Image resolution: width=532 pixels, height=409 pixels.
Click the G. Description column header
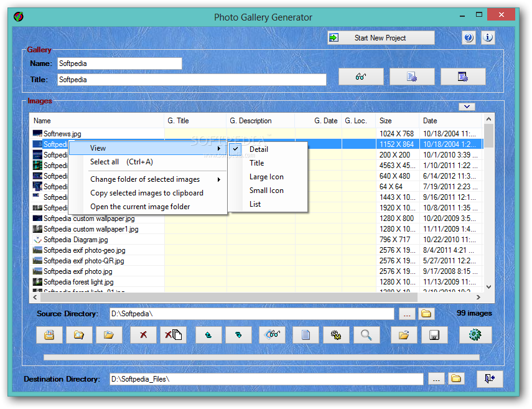coord(260,121)
